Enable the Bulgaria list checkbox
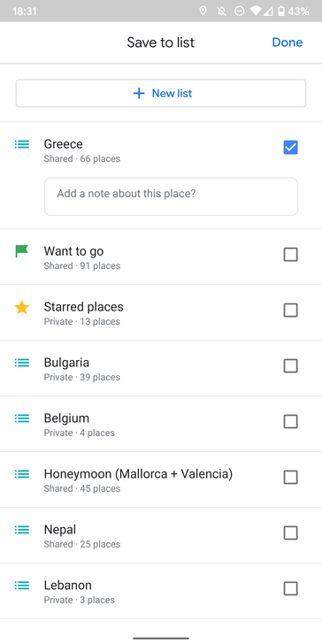The height and width of the screenshot is (644, 322). (291, 365)
